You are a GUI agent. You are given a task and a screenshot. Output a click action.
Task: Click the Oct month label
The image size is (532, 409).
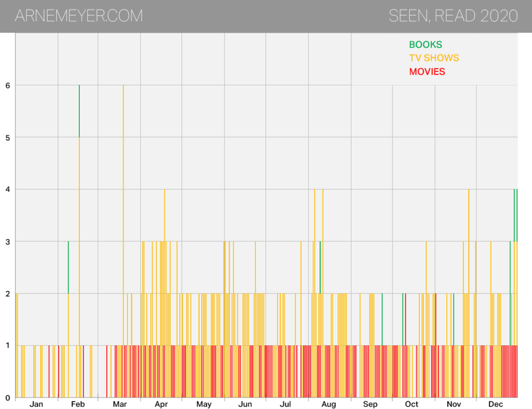pos(412,404)
